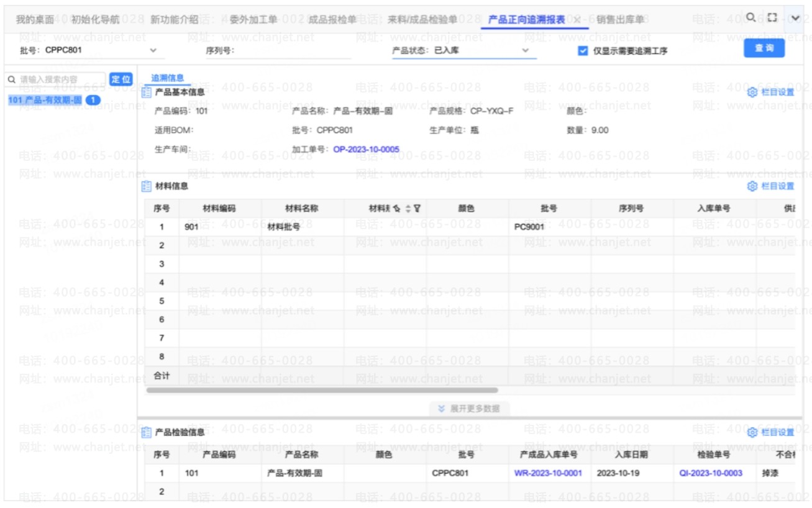
Task: Open warehouse receipt link WR-2023-10-0001
Action: [x=548, y=473]
